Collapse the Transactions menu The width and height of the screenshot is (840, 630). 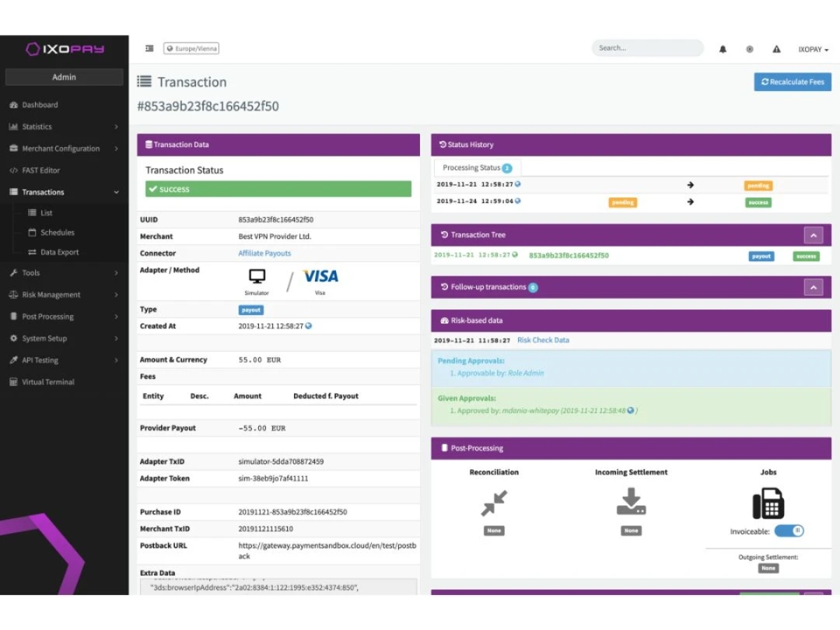pyautogui.click(x=64, y=192)
